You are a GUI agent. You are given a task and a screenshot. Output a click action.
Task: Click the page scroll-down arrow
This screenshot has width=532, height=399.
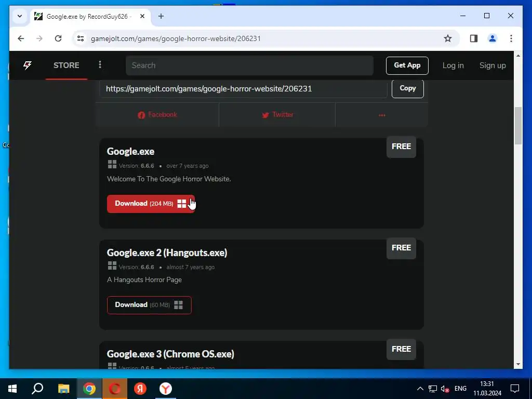coord(518,364)
